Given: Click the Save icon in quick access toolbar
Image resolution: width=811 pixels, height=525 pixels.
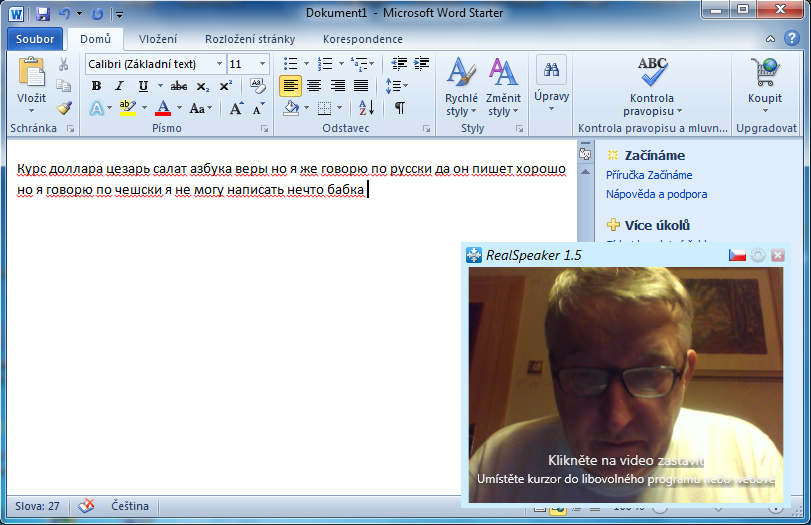Looking at the screenshot, I should coord(42,13).
